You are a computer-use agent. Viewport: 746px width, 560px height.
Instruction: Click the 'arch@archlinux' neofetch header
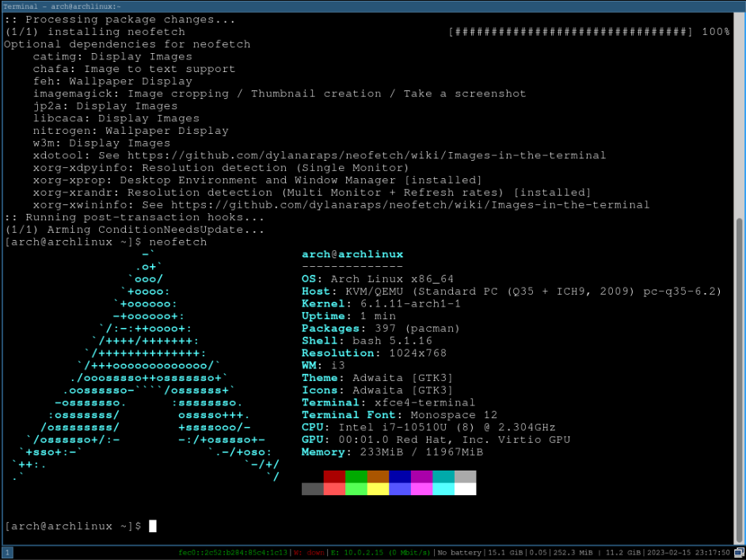coord(352,254)
